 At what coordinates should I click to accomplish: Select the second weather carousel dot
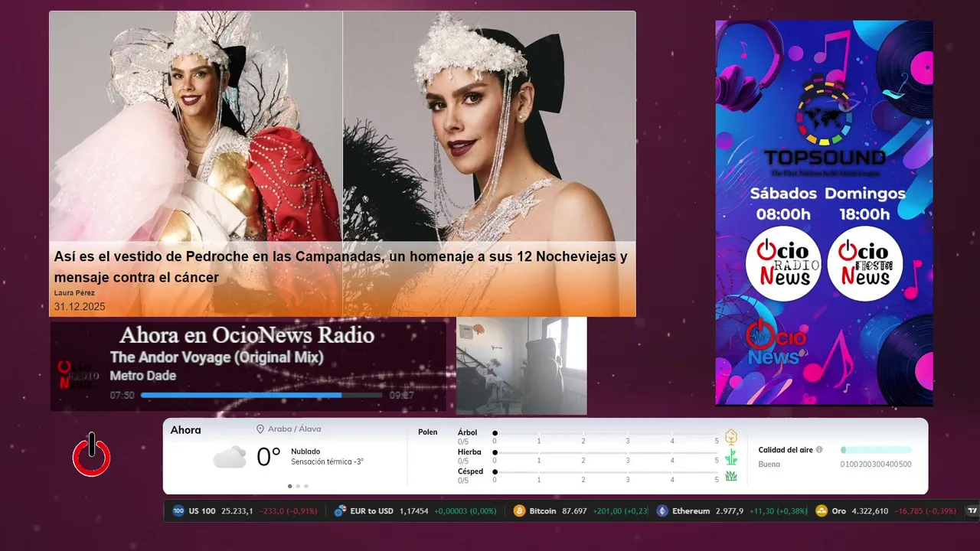(x=299, y=486)
